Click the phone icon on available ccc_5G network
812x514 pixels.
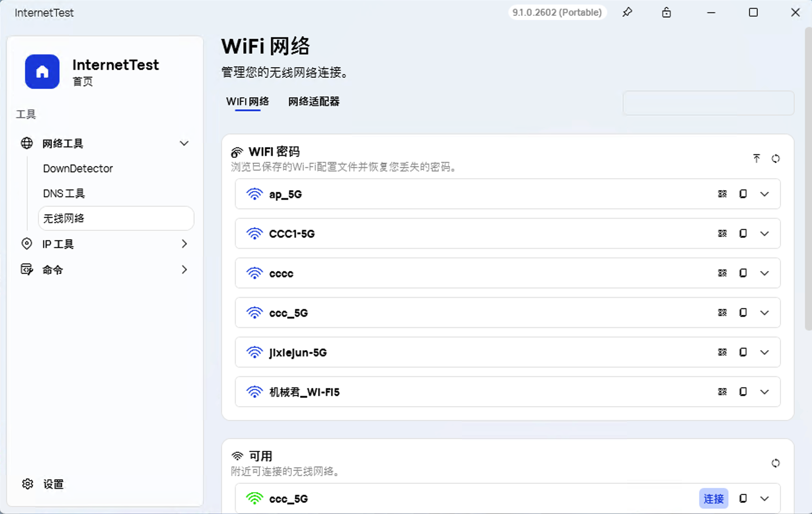click(x=744, y=498)
